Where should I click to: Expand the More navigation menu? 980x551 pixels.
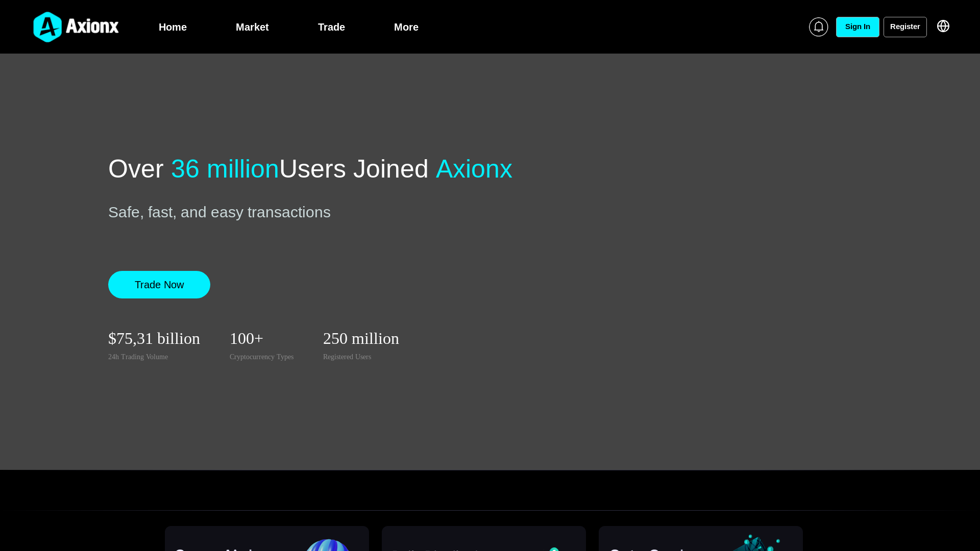pyautogui.click(x=406, y=27)
